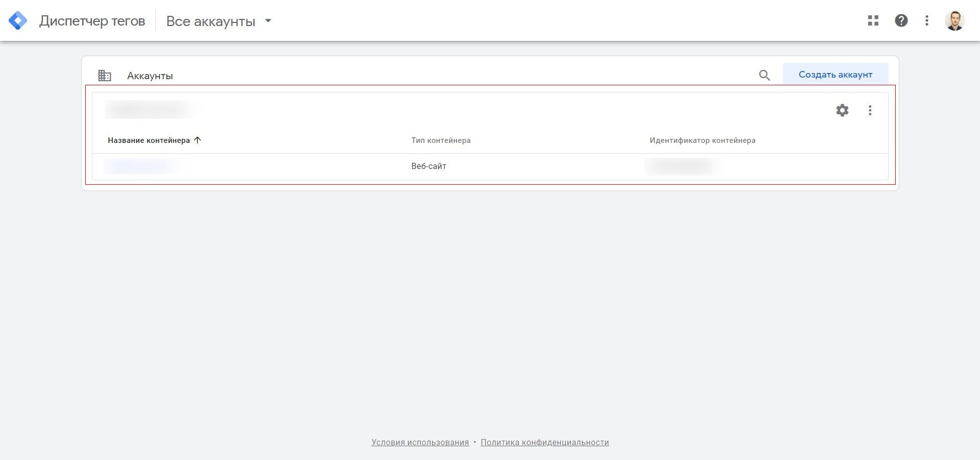Open the blurred container name link

click(141, 166)
